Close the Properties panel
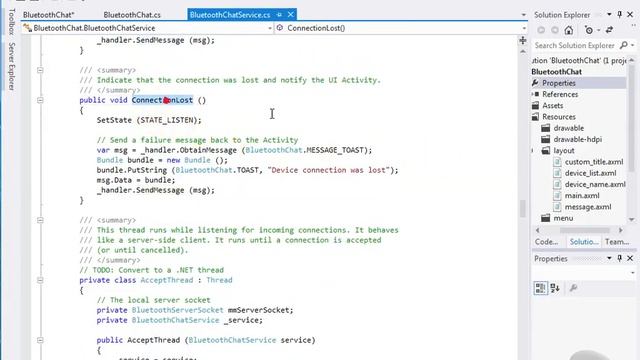The image size is (640, 360). (x=630, y=258)
